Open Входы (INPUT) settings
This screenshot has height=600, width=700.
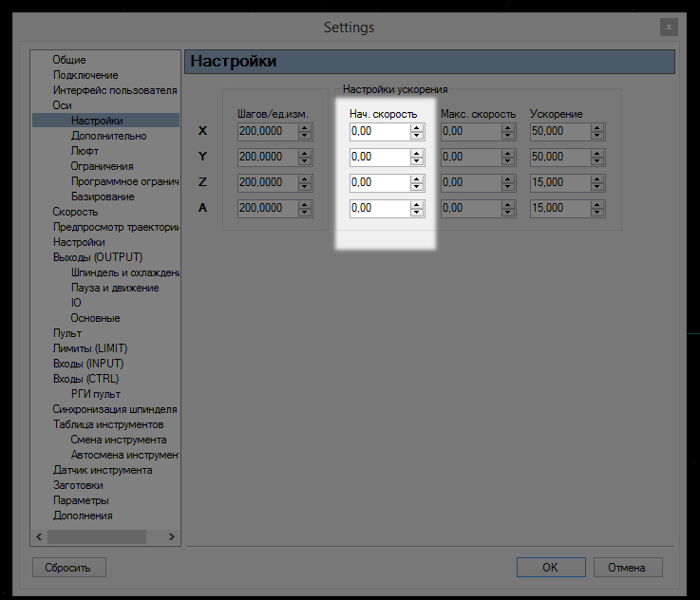pos(88,363)
